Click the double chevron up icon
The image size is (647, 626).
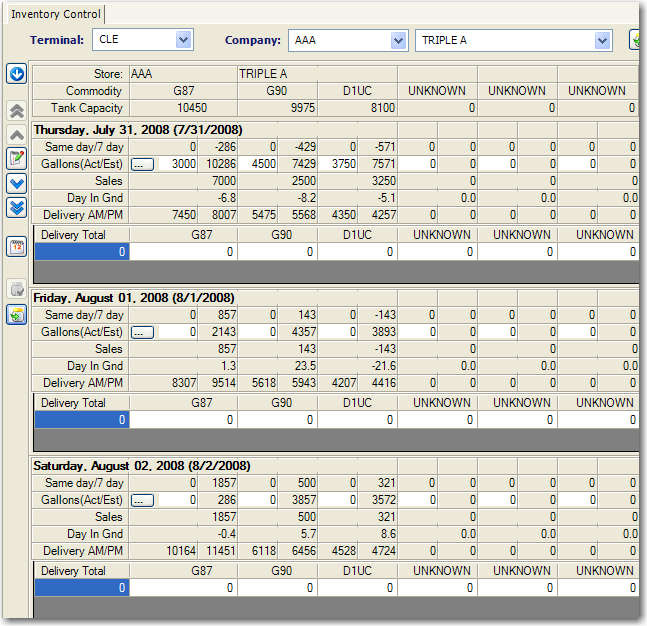point(16,111)
